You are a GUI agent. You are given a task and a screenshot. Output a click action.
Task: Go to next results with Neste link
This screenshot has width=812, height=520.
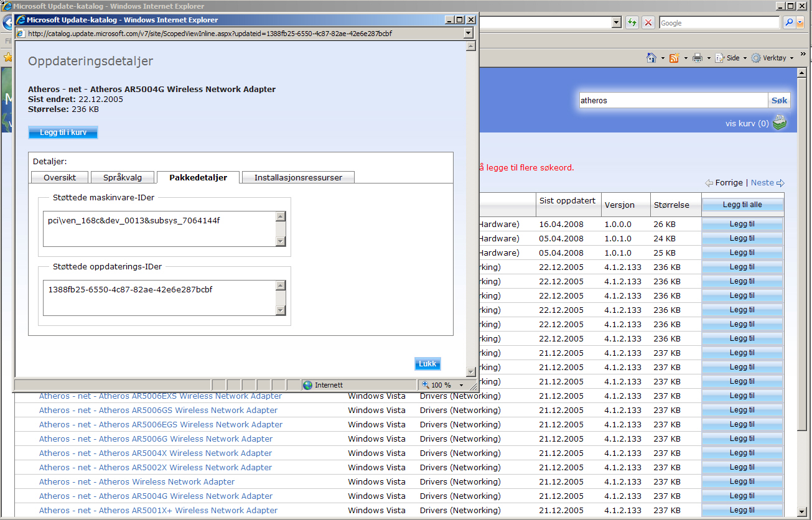762,183
